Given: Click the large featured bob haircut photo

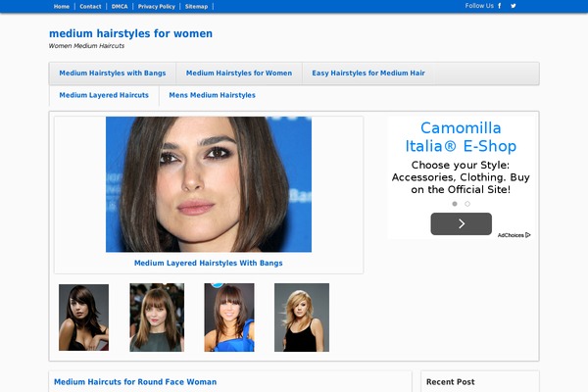Looking at the screenshot, I should (x=209, y=184).
